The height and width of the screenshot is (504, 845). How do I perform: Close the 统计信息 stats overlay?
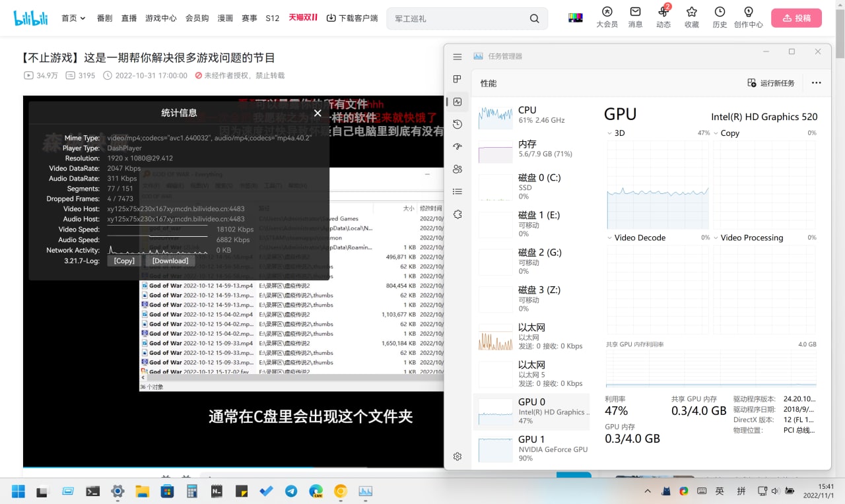[318, 113]
